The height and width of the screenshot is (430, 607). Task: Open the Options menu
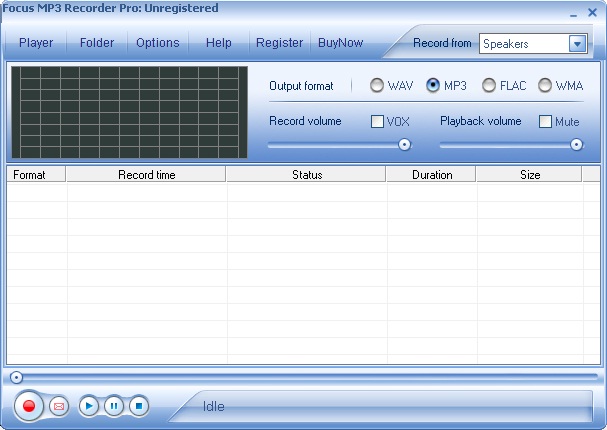tap(158, 43)
